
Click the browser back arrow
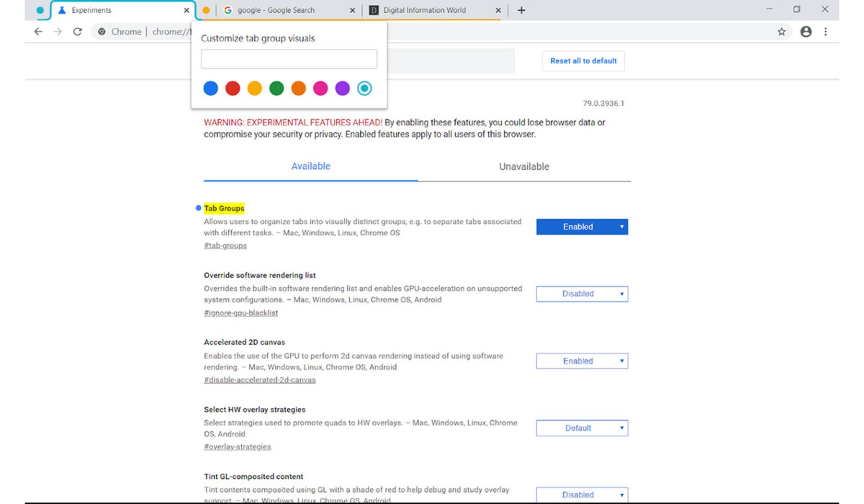coord(38,31)
